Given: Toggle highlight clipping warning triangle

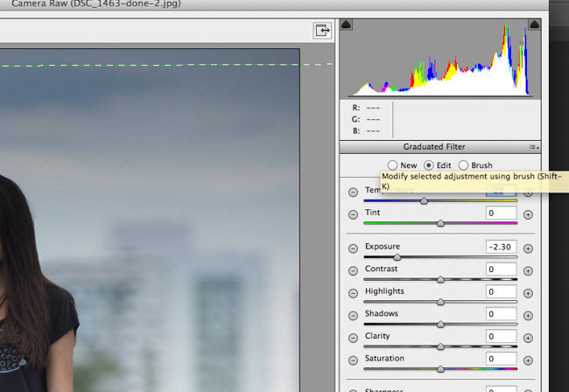Looking at the screenshot, I should 535,24.
